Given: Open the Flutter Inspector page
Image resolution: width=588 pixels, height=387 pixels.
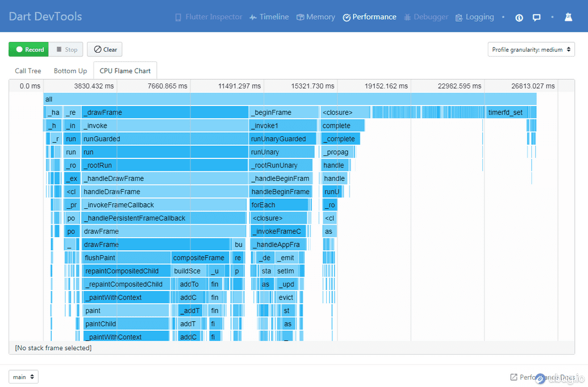Looking at the screenshot, I should point(208,17).
